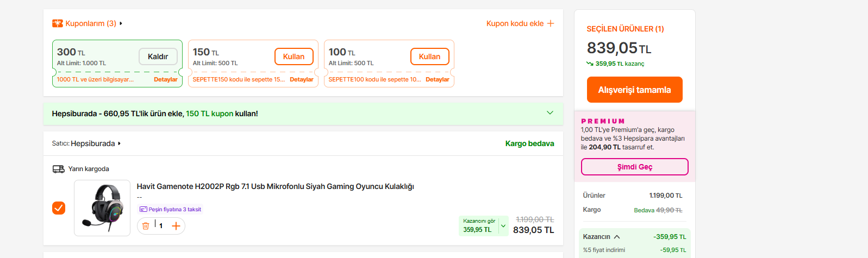Open Detaylar for the 300 TL coupon
This screenshot has width=868, height=258.
pos(165,79)
